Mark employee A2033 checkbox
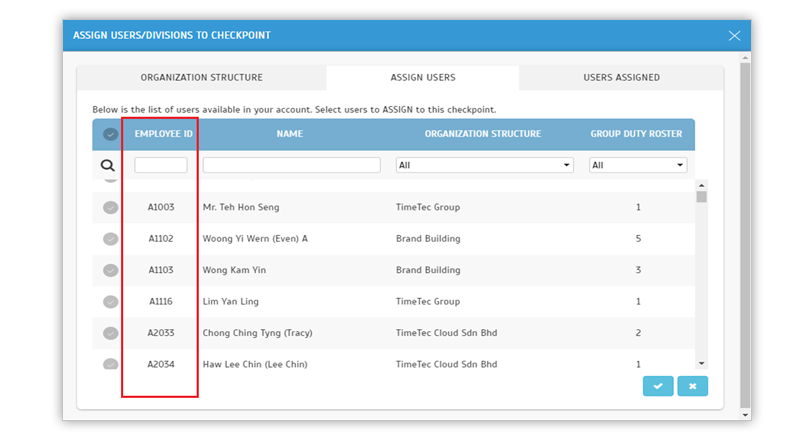 [x=110, y=332]
